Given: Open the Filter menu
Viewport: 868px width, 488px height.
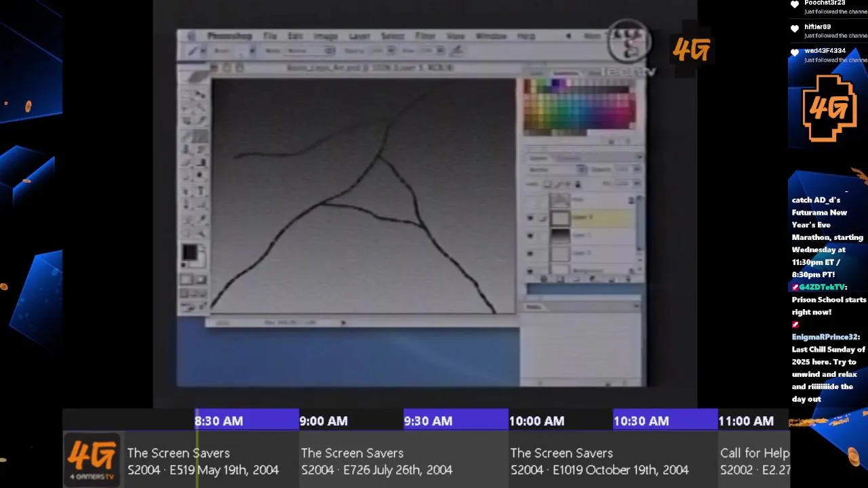Looking at the screenshot, I should (425, 36).
